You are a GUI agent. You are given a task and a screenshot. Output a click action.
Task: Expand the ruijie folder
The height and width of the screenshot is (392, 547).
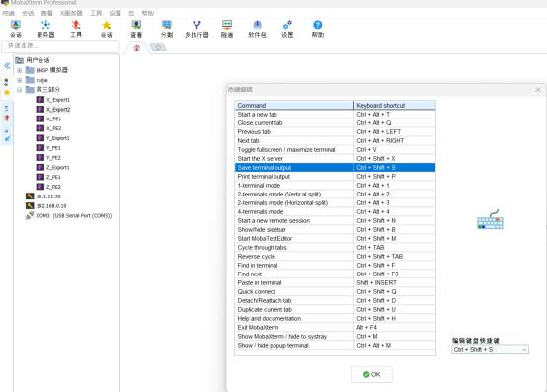pos(20,80)
